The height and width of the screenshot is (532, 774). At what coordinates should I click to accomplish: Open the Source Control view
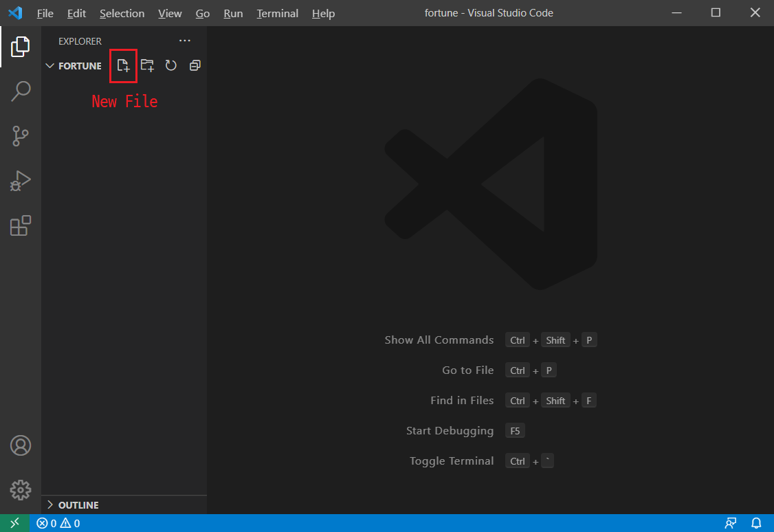click(20, 136)
